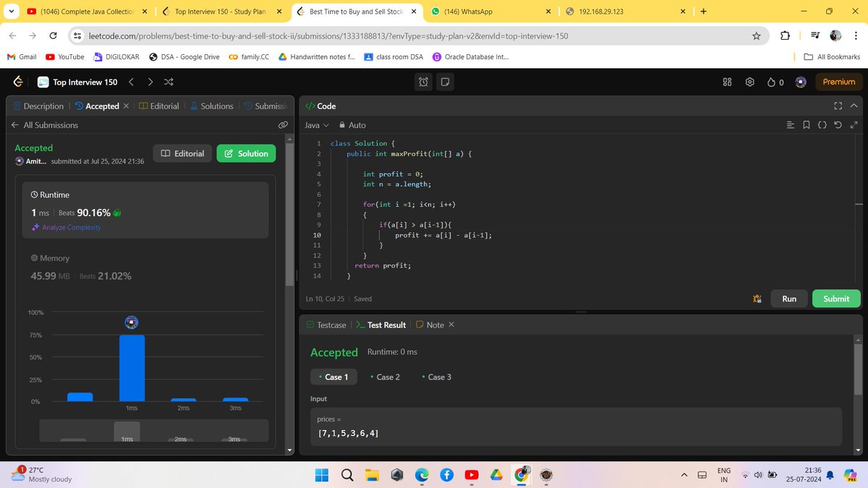The image size is (868, 488).
Task: Click Analyze Complexity link
Action: click(x=66, y=228)
